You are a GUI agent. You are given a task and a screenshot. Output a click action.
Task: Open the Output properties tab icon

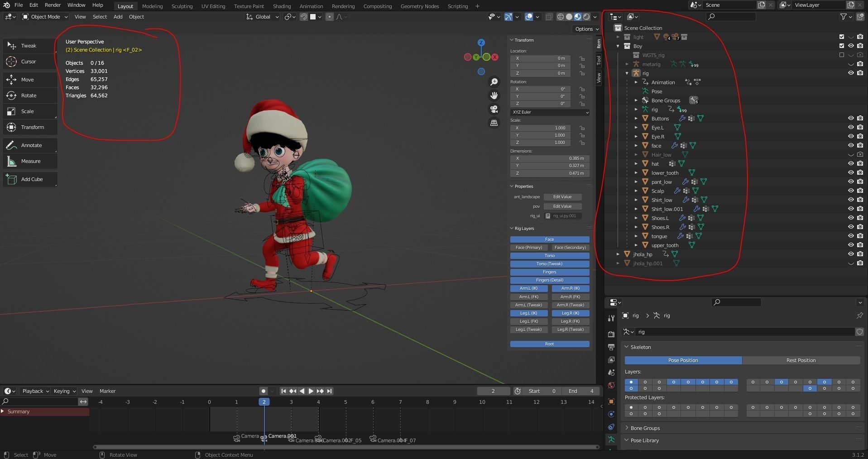[x=611, y=347]
